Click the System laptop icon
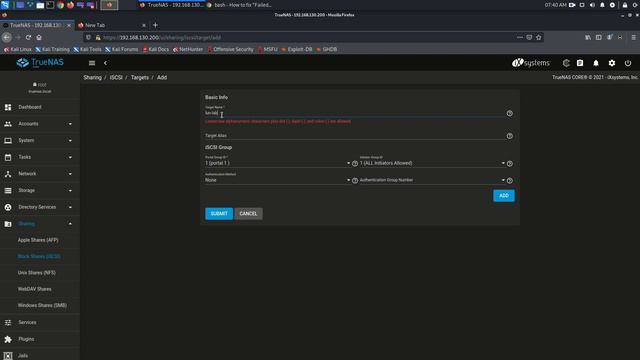This screenshot has height=360, width=640. click(8, 140)
